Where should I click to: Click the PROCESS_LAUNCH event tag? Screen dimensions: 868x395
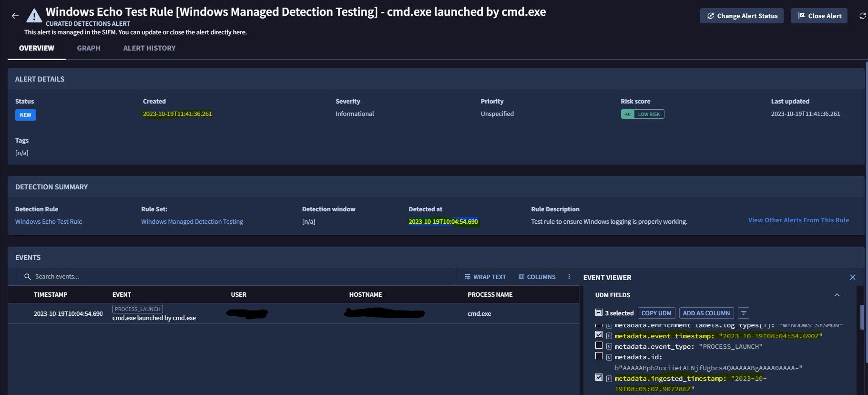tap(138, 309)
